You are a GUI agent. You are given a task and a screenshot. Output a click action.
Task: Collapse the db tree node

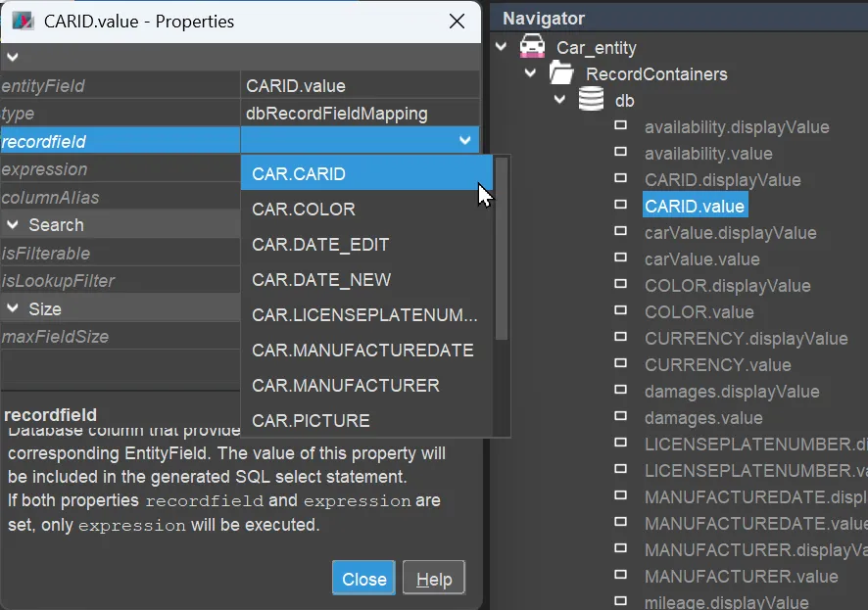(x=559, y=100)
